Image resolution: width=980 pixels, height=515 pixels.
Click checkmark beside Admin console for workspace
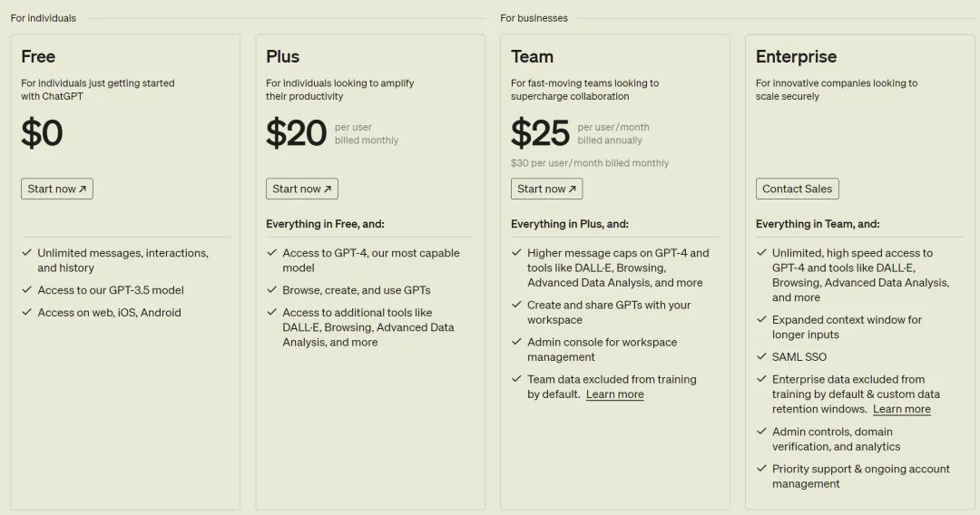(516, 342)
